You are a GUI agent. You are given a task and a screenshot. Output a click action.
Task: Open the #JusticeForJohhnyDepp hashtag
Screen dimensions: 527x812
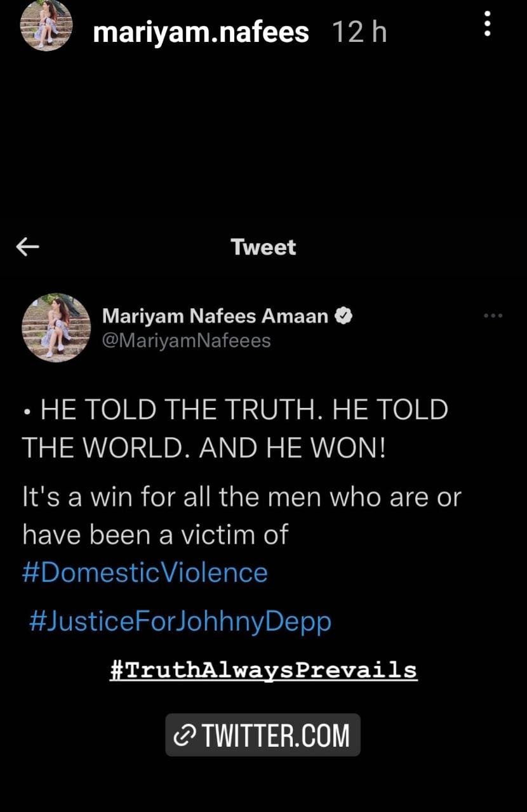click(x=180, y=621)
